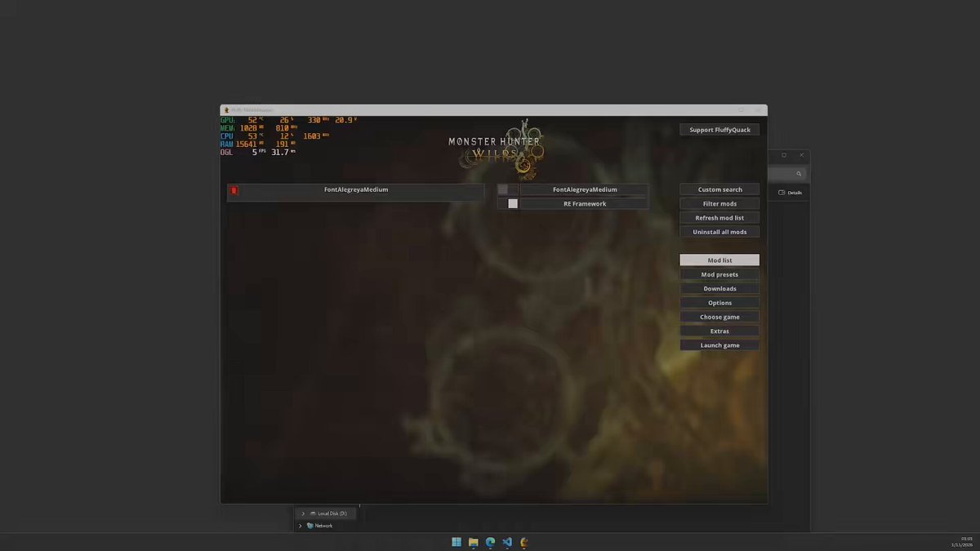The width and height of the screenshot is (980, 551).
Task: Close the File Explorer window
Action: click(x=802, y=155)
